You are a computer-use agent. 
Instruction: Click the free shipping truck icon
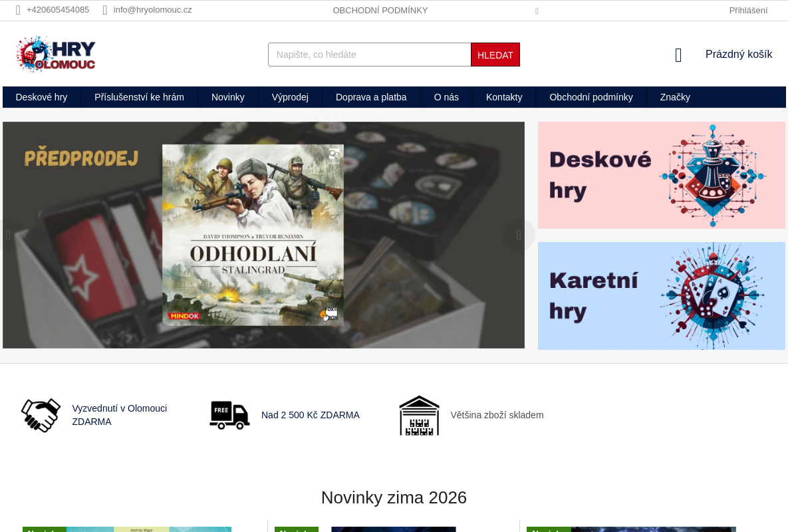pyautogui.click(x=229, y=416)
